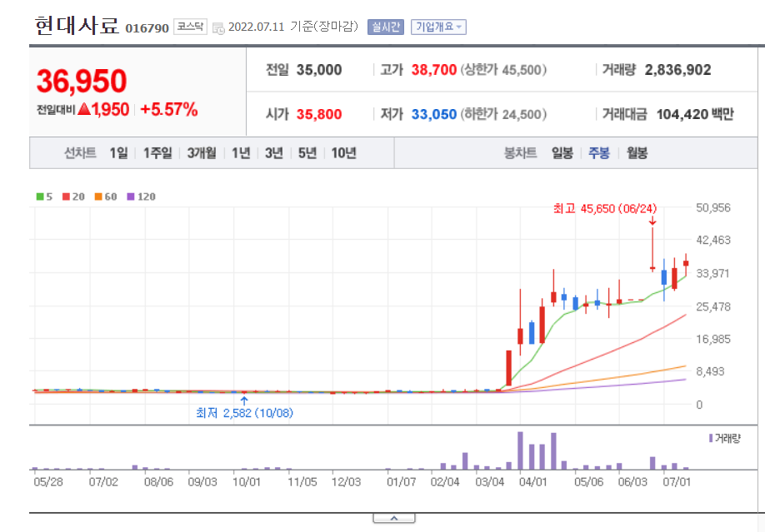This screenshot has width=765, height=532.
Task: Click the calendar icon next to the date
Action: [218, 27]
